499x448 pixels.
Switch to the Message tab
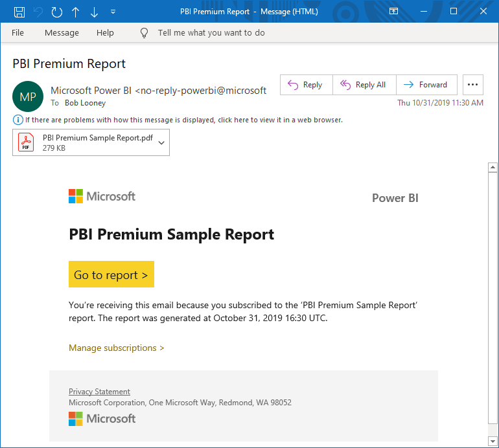click(x=62, y=33)
